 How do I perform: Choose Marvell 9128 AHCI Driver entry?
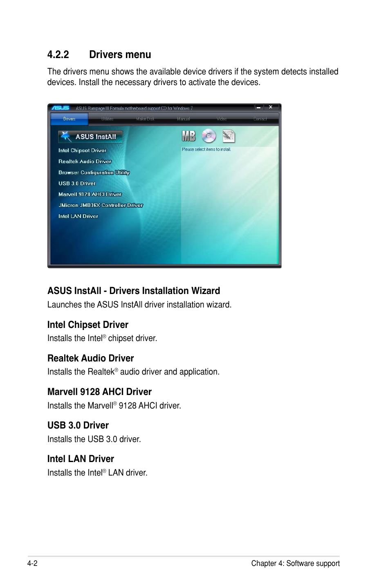[90, 195]
